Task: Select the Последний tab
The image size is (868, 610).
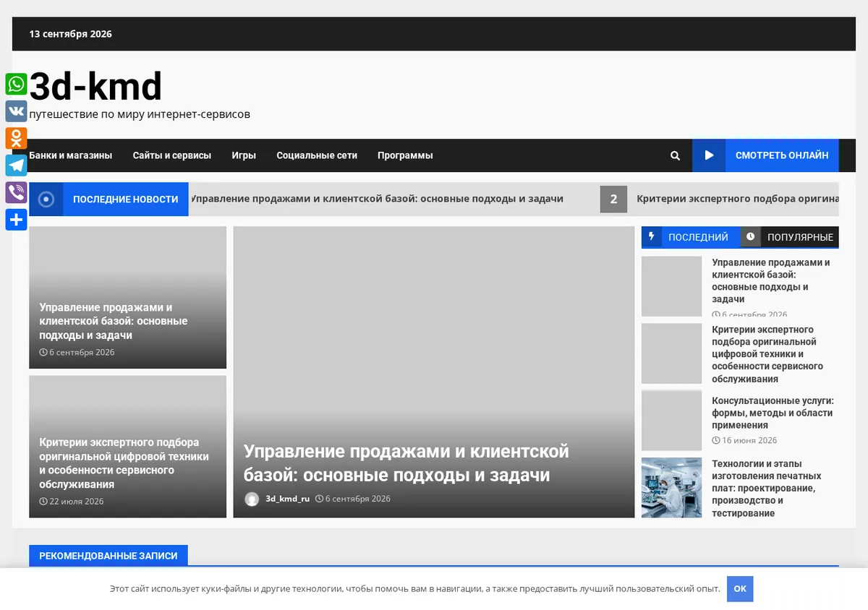Action: pyautogui.click(x=691, y=237)
